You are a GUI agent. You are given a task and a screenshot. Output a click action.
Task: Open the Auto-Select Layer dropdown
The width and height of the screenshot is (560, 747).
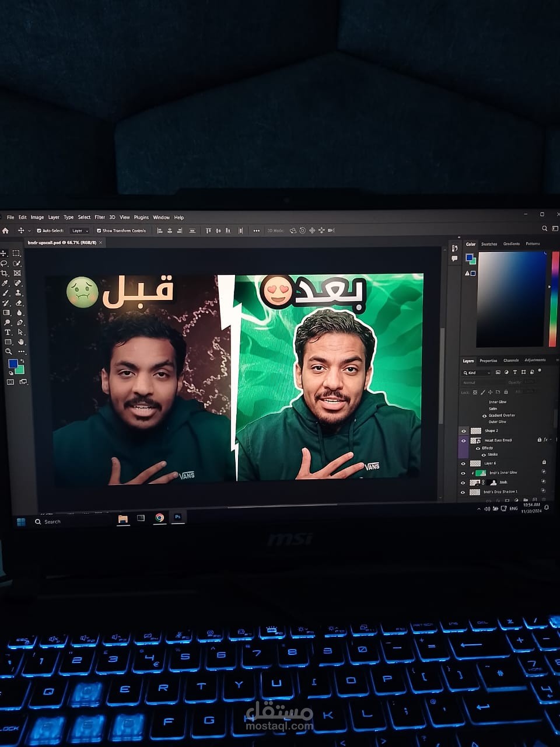(x=80, y=231)
